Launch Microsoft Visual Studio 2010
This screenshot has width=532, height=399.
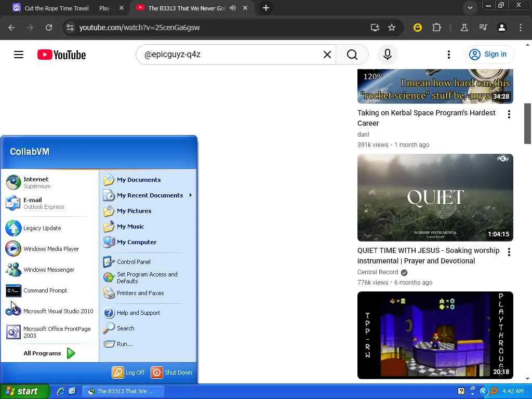click(x=49, y=311)
